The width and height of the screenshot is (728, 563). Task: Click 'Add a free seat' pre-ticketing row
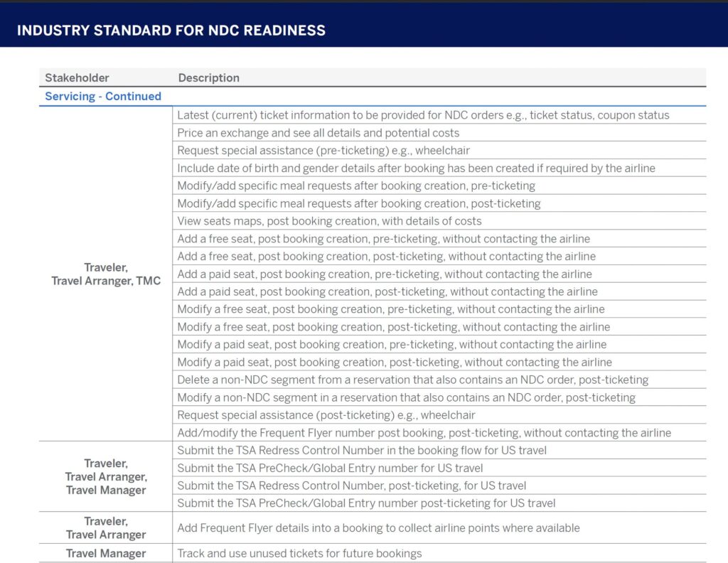click(x=439, y=239)
